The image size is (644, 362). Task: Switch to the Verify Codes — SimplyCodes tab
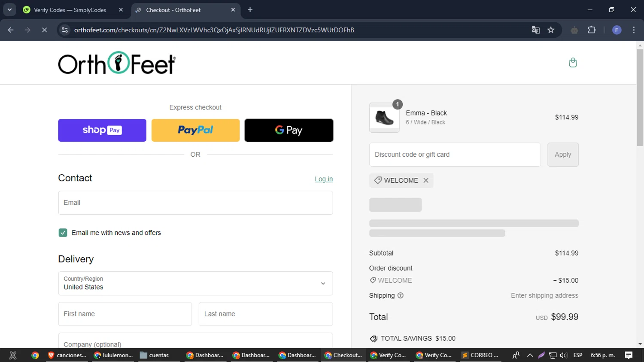[x=70, y=10]
